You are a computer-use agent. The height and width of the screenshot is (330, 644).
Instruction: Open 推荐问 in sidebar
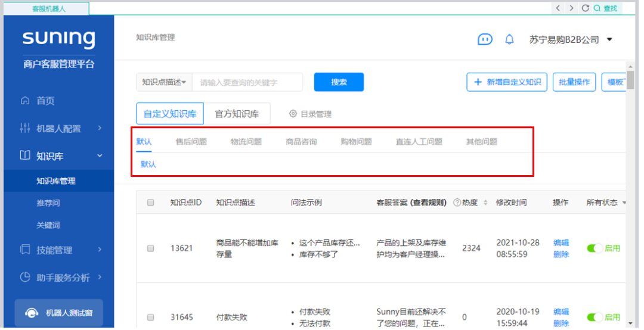pyautogui.click(x=48, y=203)
